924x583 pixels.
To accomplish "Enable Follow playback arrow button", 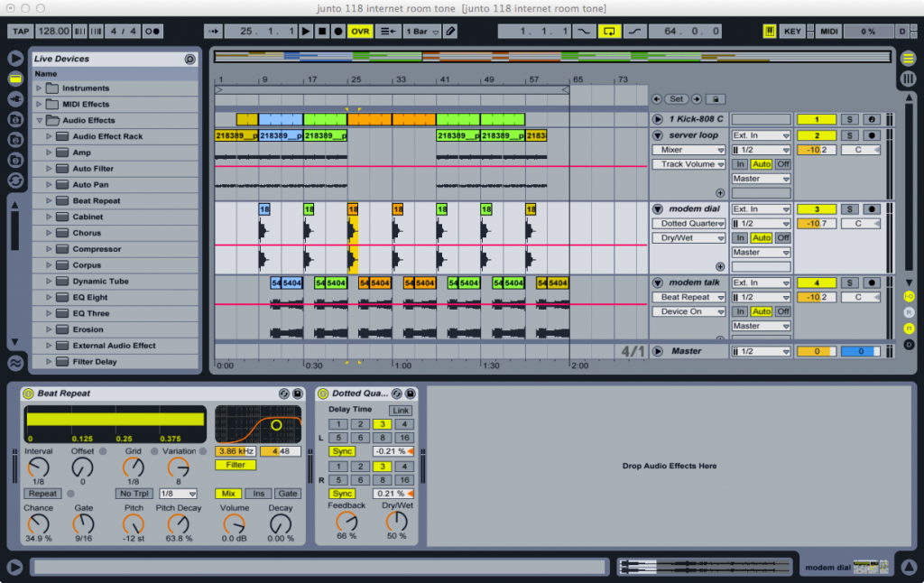I will point(213,32).
